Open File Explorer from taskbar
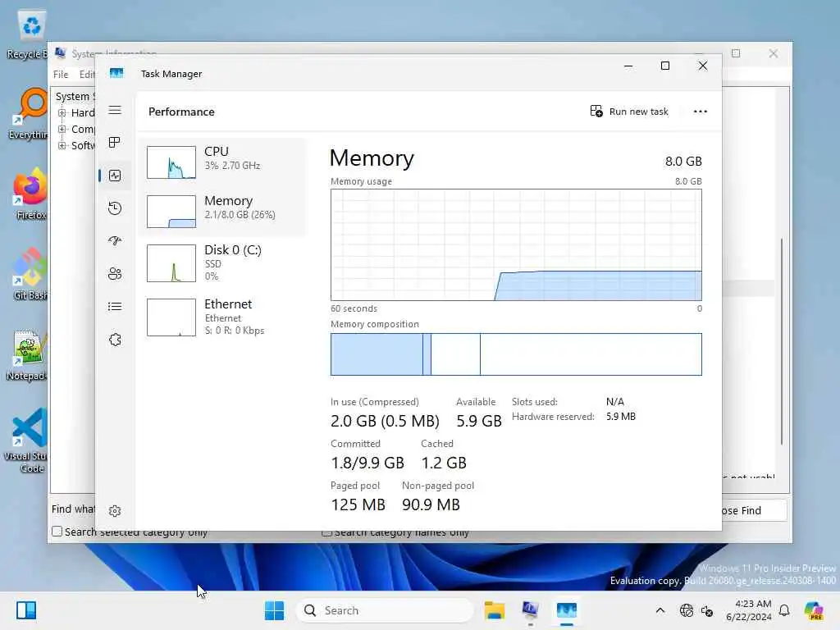 tap(494, 610)
